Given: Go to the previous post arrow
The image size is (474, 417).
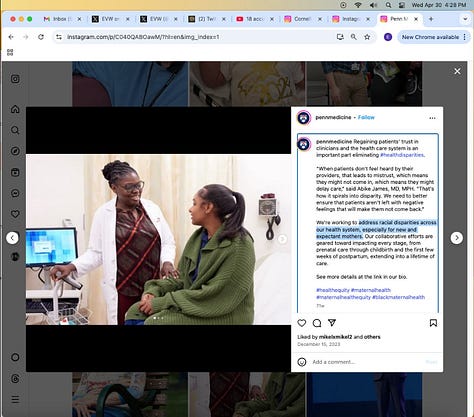Looking at the screenshot, I should pyautogui.click(x=12, y=238).
